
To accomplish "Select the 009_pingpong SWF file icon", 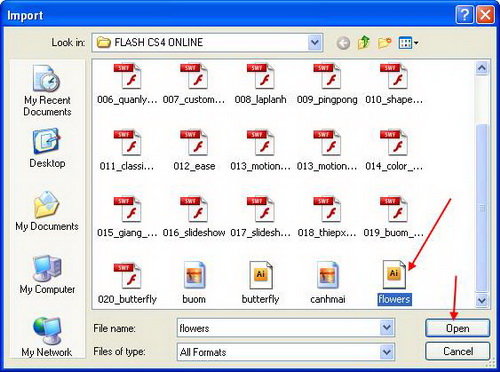I will [327, 76].
